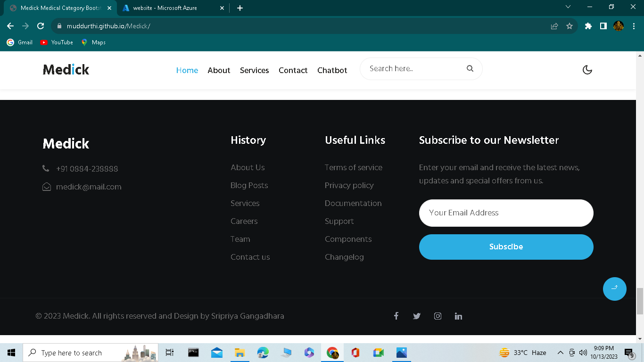The width and height of the screenshot is (644, 362).
Task: Click the Subscibe newsletter button
Action: tap(506, 247)
